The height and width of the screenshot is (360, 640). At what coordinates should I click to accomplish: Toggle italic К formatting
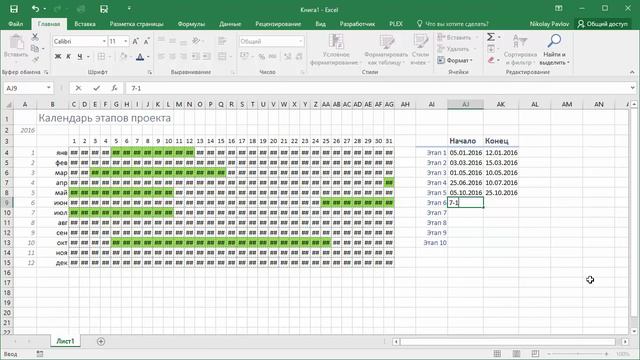69,56
